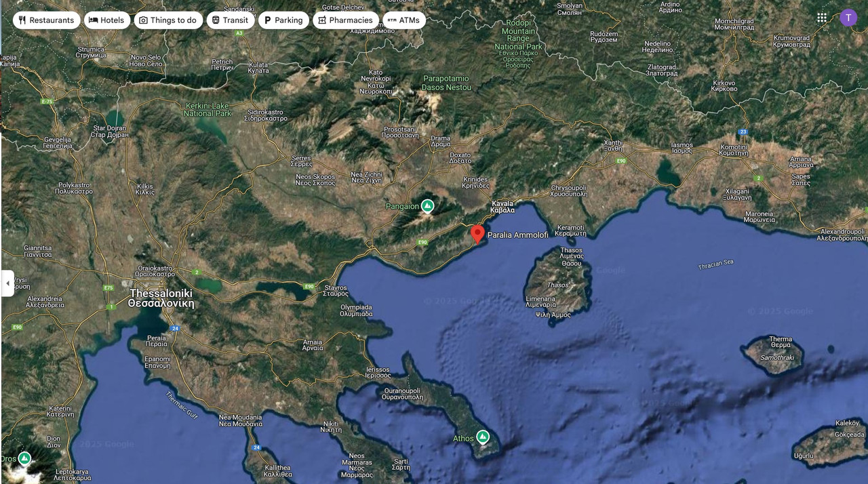Click the Keramoti town label

click(570, 230)
